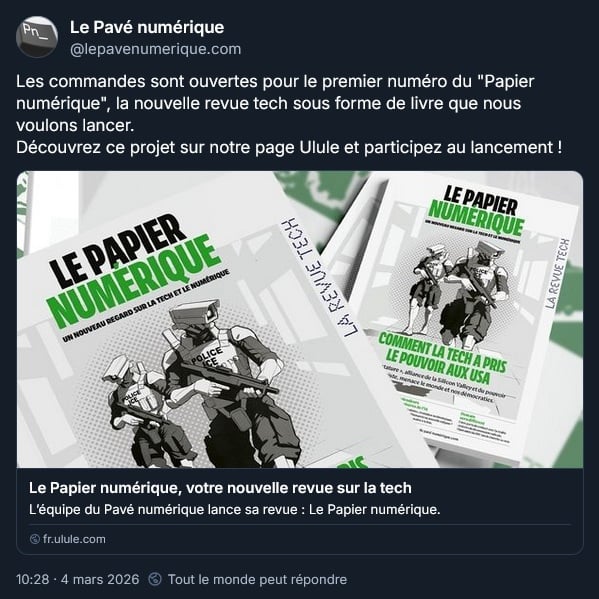Screen dimensions: 599x599
Task: Click the green "NUMÉRIQUE" title on left cover
Action: coord(134,282)
